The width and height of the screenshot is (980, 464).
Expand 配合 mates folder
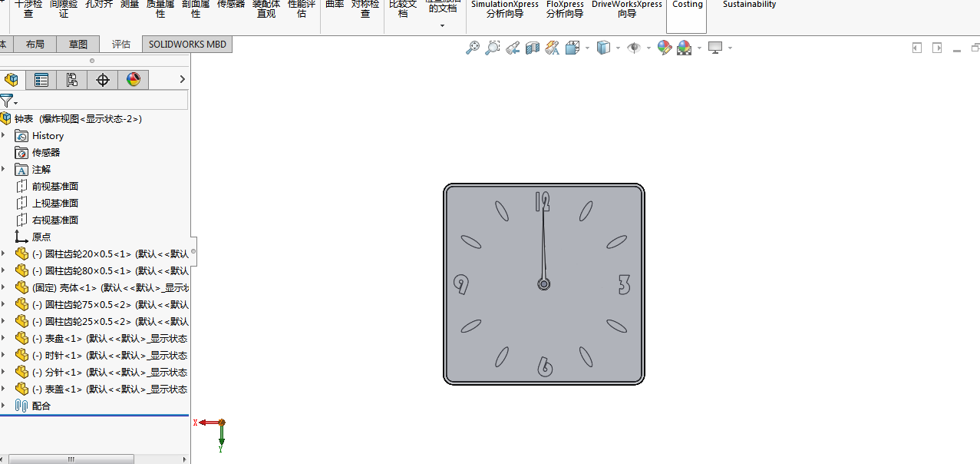click(x=3, y=406)
